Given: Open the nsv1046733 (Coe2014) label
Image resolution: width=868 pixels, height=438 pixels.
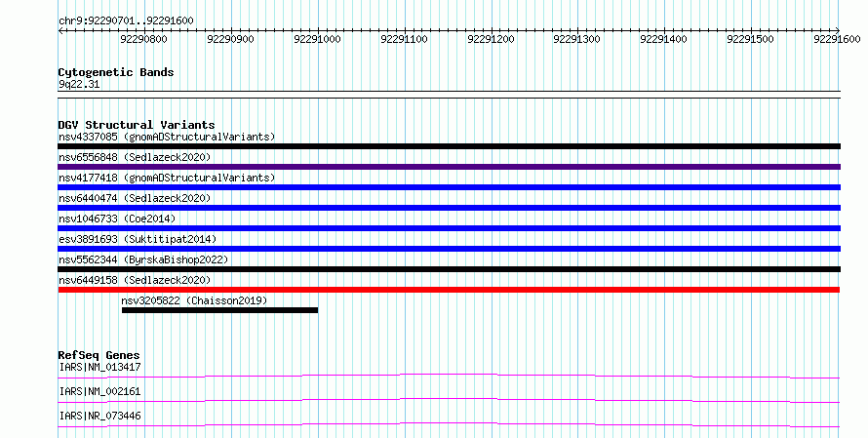Looking at the screenshot, I should (117, 219).
